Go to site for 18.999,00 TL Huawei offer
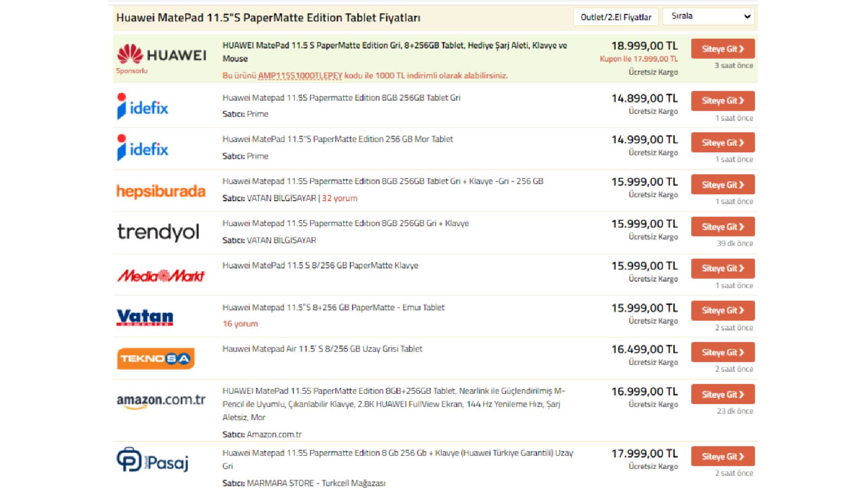Screen dimensions: 868x488 point(722,49)
